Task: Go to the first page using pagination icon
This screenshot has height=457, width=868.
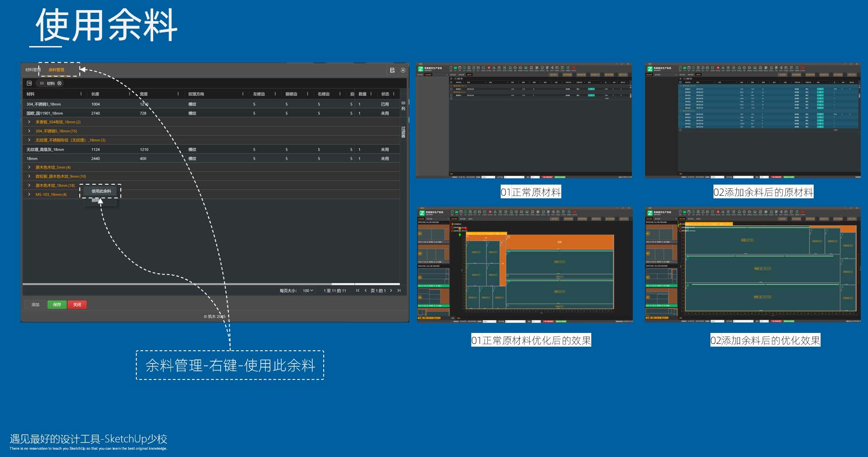Action: click(358, 291)
